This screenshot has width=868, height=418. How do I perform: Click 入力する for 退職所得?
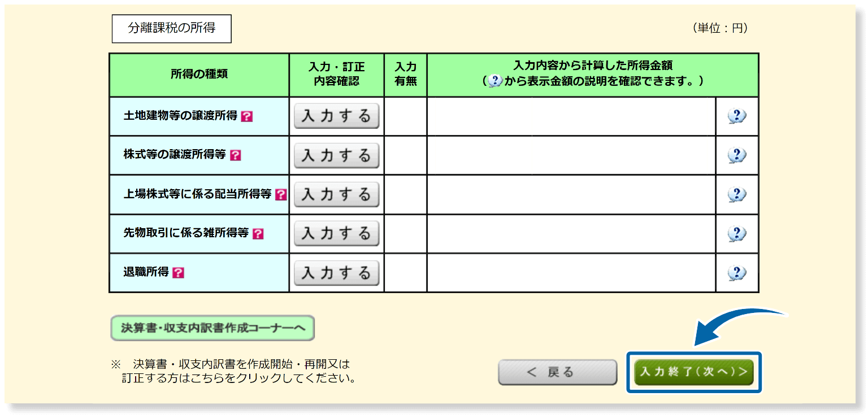pos(336,273)
